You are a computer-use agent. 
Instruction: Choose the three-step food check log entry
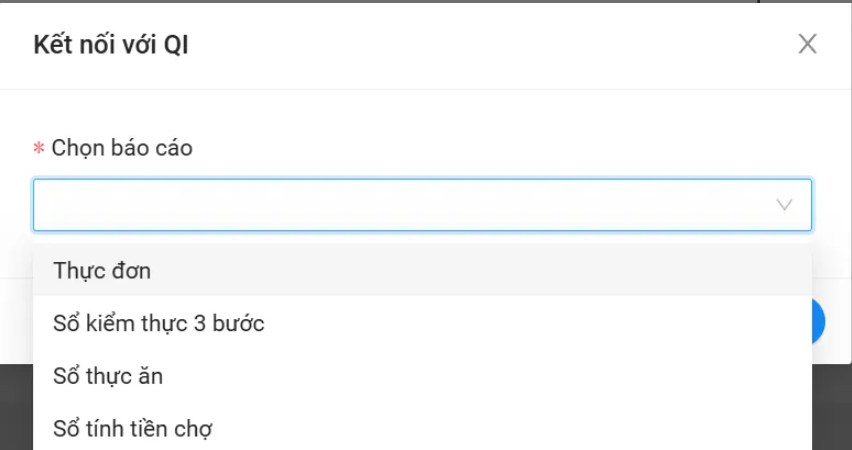click(160, 323)
